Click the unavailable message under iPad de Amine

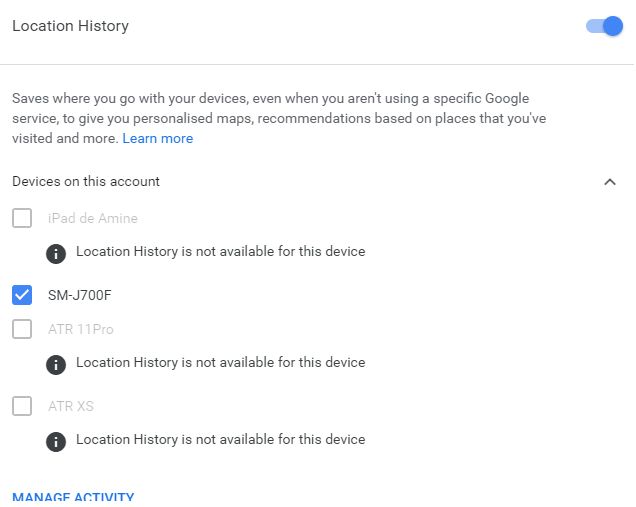[x=220, y=252]
